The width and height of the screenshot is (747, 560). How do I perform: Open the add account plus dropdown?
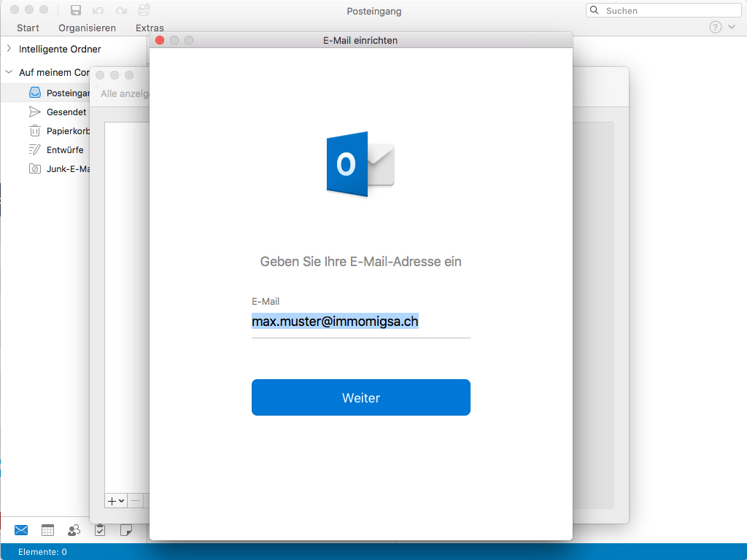click(116, 501)
